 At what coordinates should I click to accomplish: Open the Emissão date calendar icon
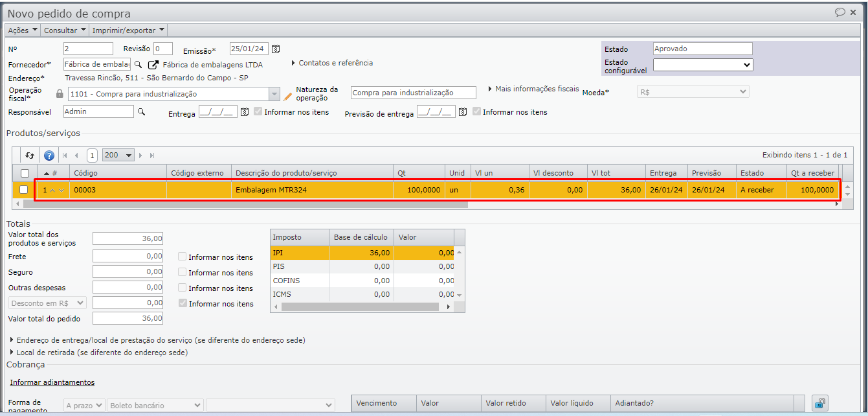276,49
